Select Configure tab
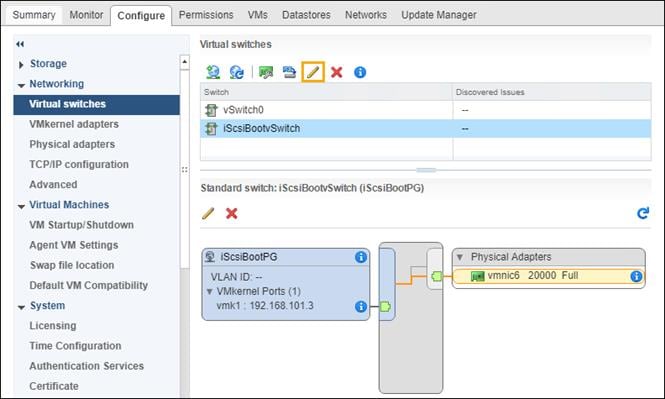 [141, 16]
